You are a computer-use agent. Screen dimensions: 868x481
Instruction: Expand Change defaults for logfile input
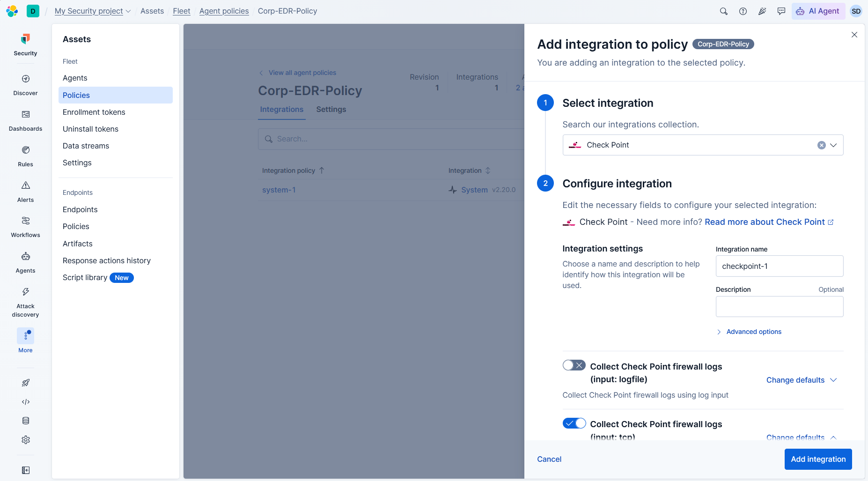pyautogui.click(x=801, y=380)
